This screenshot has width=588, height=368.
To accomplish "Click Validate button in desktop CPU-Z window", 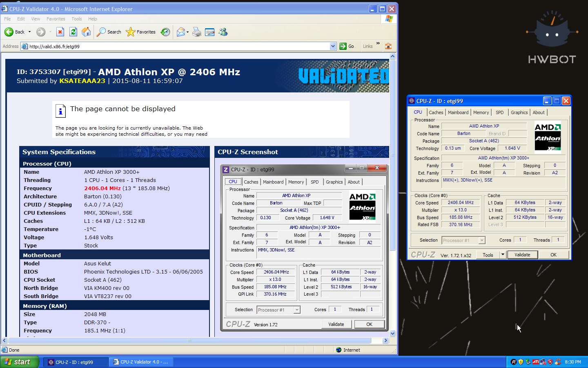I will [x=522, y=255].
